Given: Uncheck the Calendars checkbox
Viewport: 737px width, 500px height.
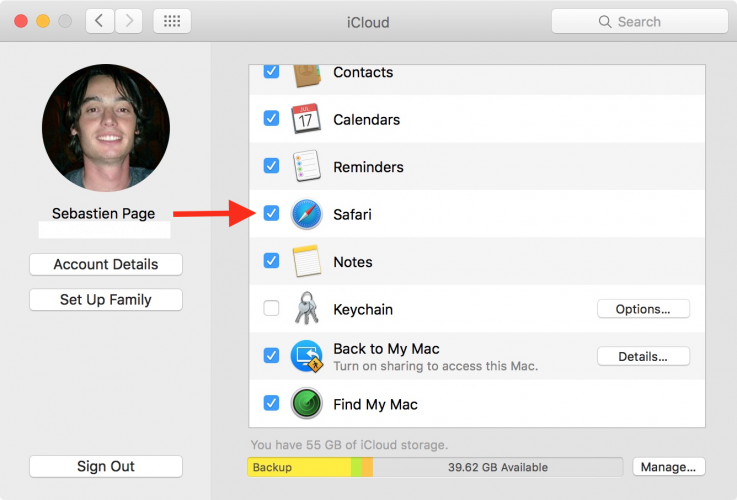Looking at the screenshot, I should [271, 118].
